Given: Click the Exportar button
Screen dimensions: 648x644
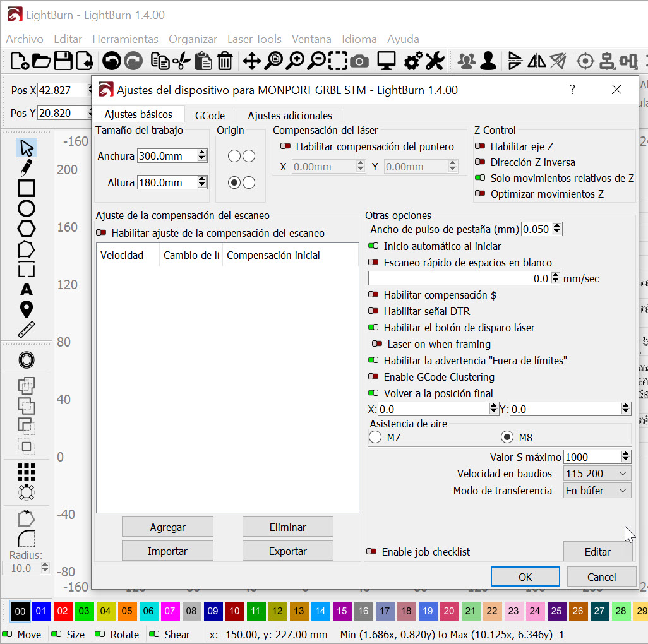Looking at the screenshot, I should coord(287,551).
